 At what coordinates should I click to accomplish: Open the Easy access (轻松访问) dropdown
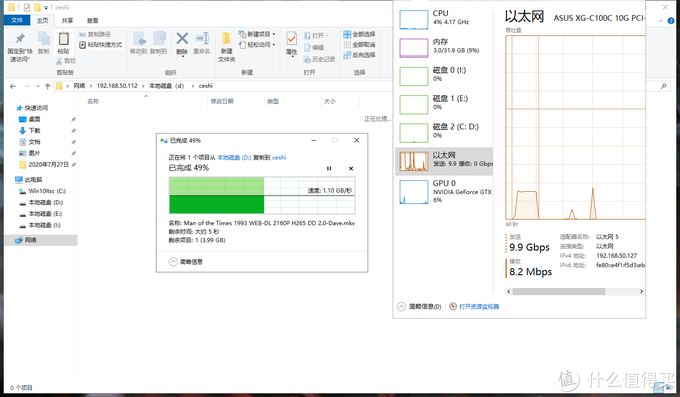tap(257, 45)
